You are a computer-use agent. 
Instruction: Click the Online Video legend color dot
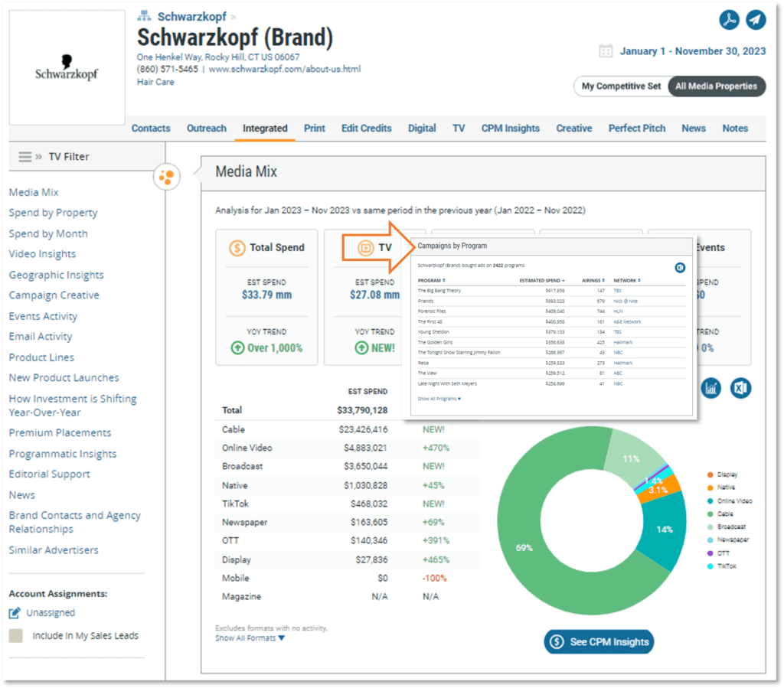coord(710,501)
